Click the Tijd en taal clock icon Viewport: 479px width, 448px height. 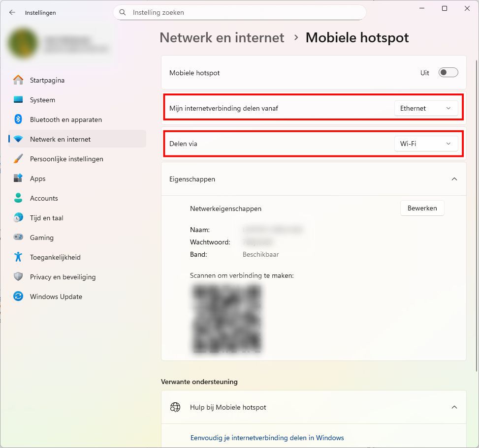tap(18, 218)
